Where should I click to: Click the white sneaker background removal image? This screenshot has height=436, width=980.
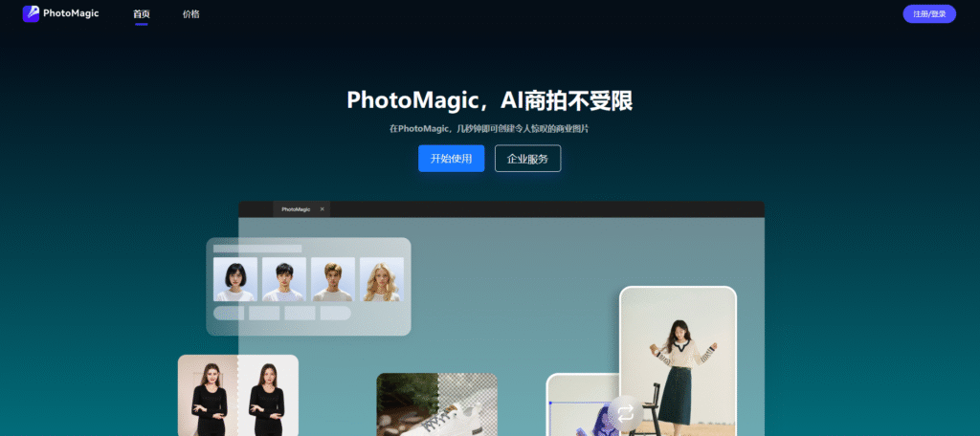436,404
